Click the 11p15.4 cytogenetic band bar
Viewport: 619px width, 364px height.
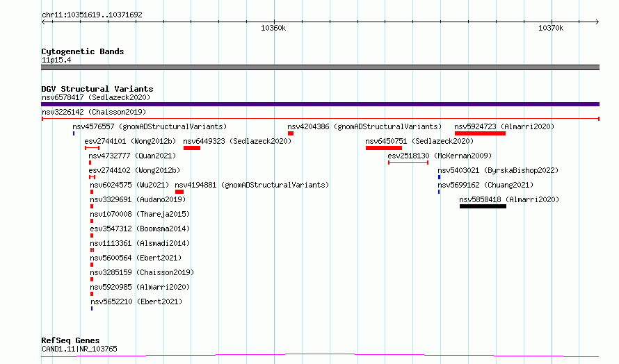point(320,67)
